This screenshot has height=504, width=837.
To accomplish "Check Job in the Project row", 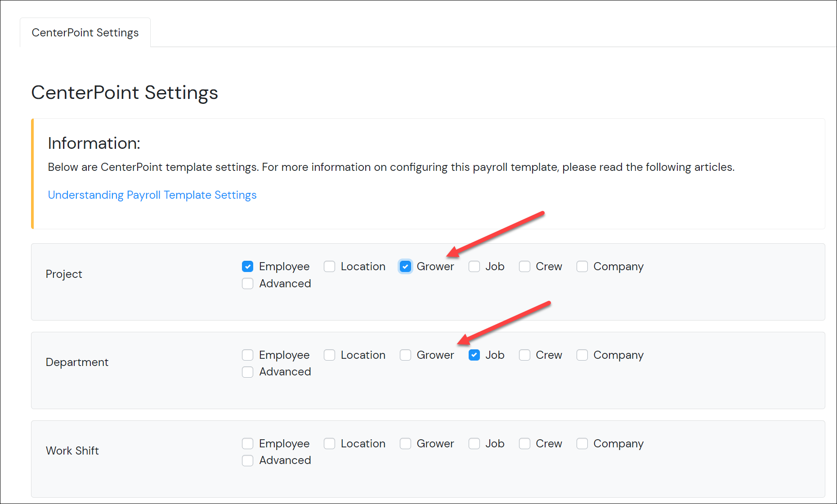I will click(474, 267).
